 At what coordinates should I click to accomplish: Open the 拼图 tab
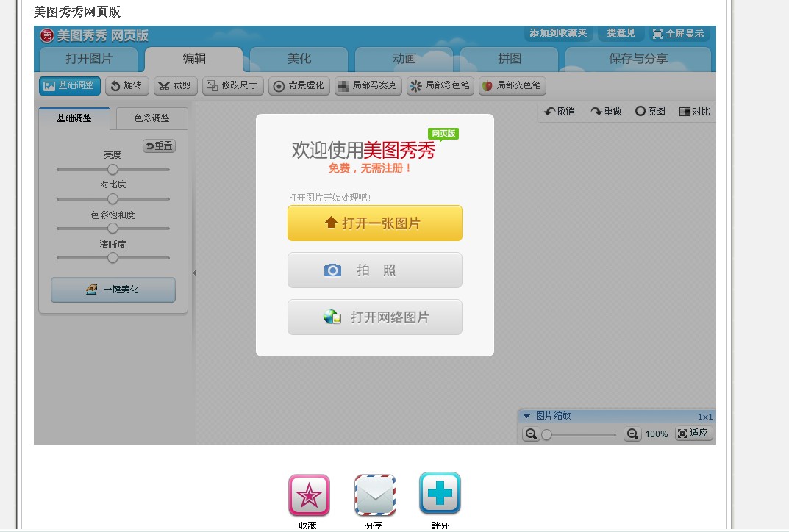[510, 59]
